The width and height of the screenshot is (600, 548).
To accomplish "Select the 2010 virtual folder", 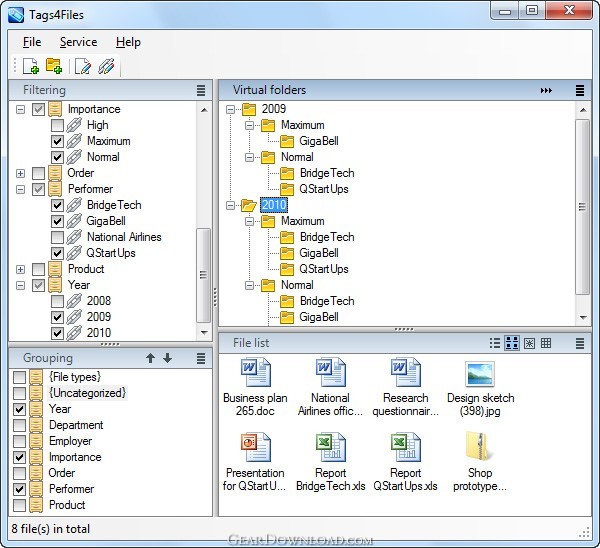I will 274,205.
